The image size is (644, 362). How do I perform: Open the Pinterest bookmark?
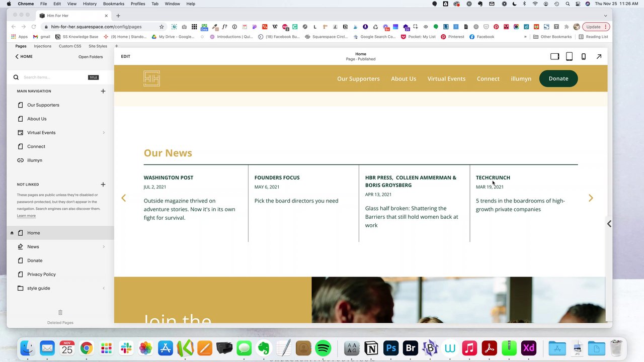pyautogui.click(x=452, y=37)
